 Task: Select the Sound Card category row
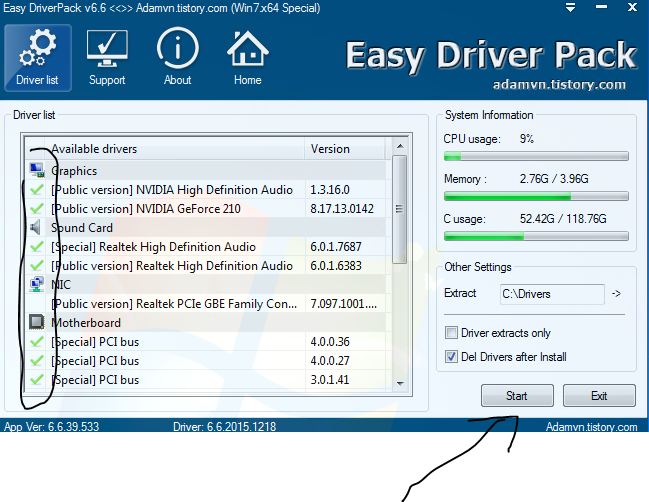(206, 227)
